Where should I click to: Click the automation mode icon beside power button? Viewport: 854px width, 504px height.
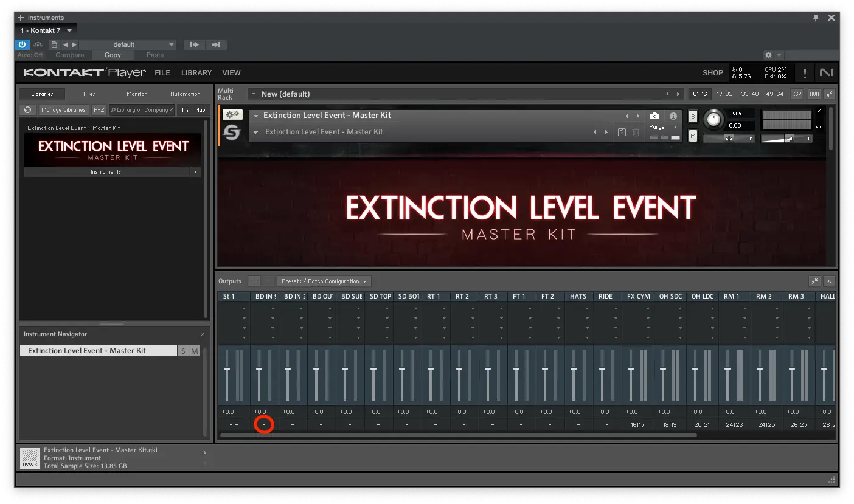(x=38, y=44)
